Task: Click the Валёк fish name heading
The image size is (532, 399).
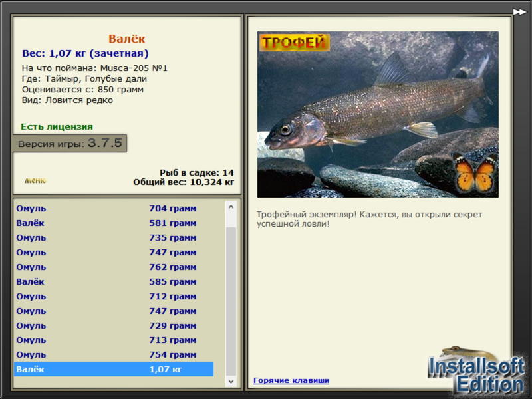Action: [126, 39]
